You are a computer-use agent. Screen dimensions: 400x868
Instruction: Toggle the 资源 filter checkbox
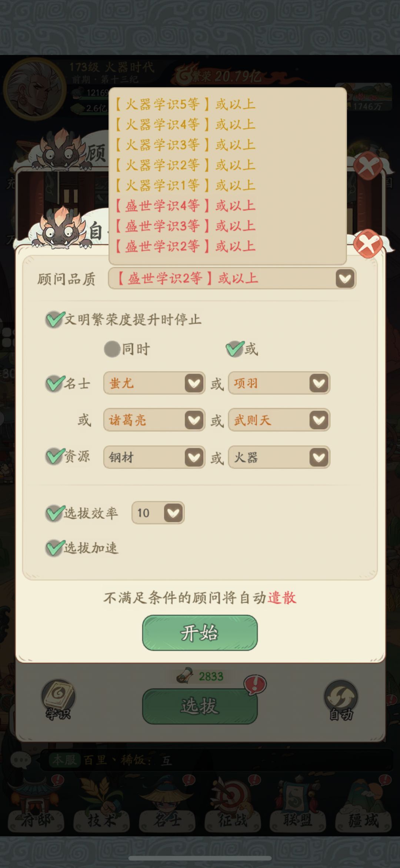(x=54, y=456)
